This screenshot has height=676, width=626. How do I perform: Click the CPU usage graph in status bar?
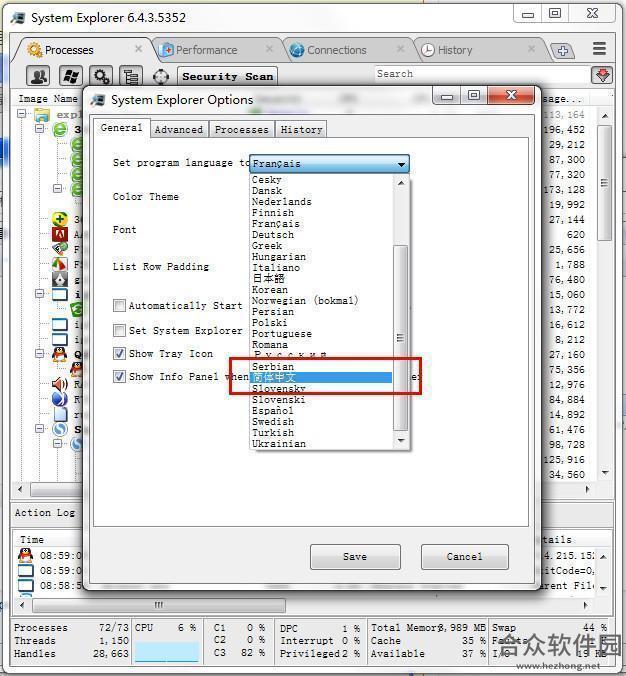tap(166, 651)
